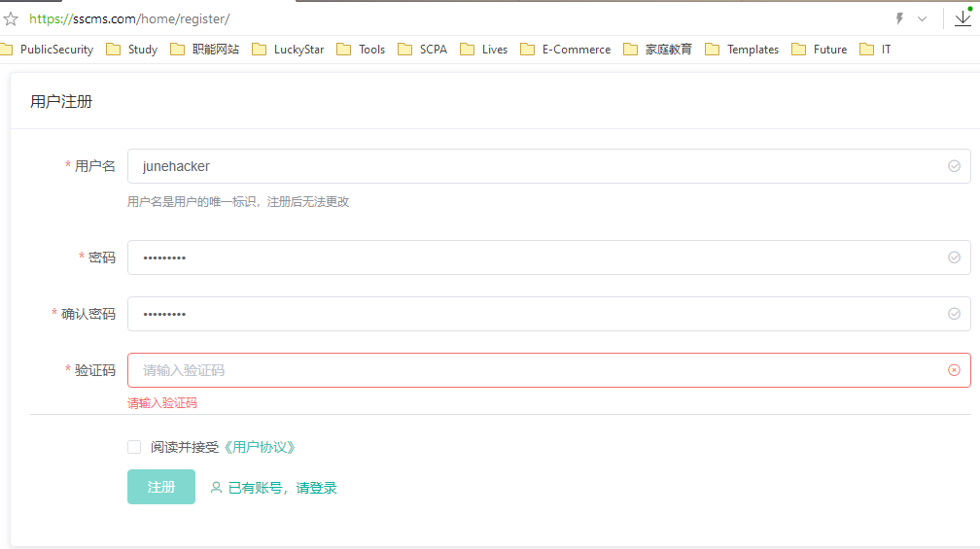
Task: Open the Study bookmark folder
Action: tap(132, 50)
